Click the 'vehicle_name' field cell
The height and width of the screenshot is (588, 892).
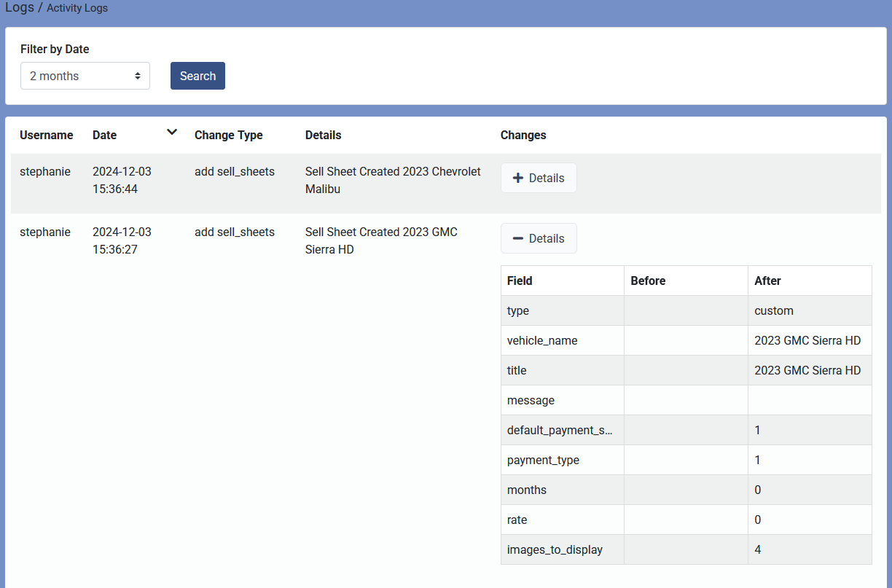tap(563, 340)
